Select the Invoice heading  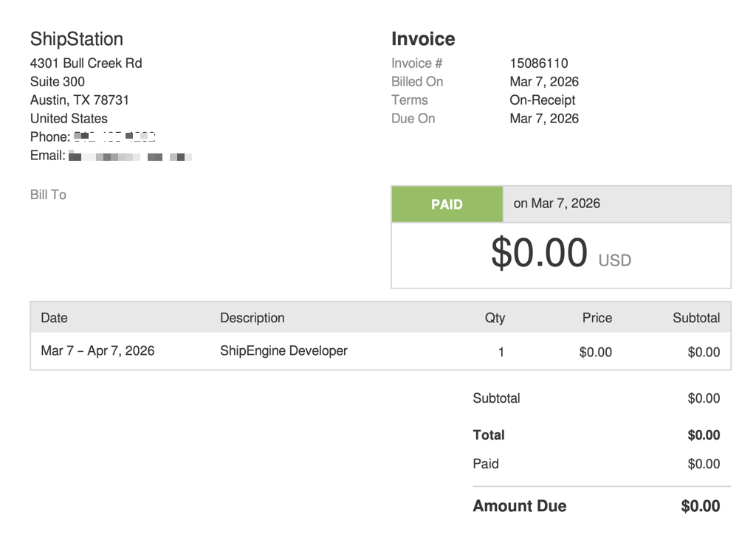423,38
